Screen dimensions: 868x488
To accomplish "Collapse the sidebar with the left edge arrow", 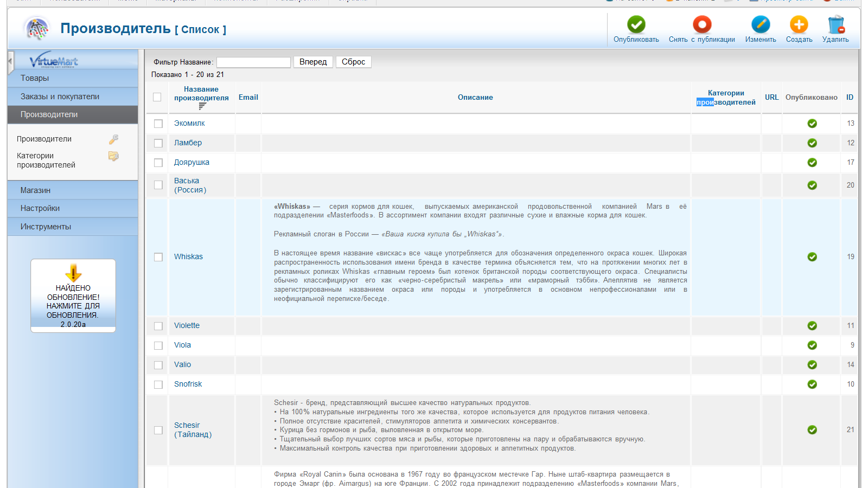I will click(10, 62).
